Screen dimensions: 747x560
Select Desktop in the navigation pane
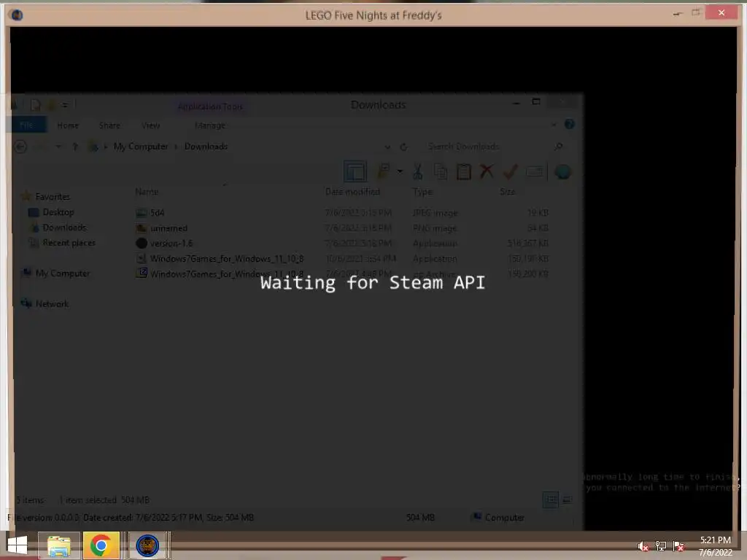[58, 212]
